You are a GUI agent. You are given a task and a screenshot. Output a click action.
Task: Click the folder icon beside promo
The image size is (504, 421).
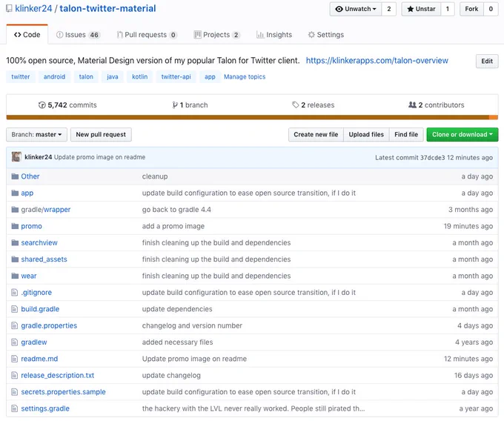click(x=15, y=226)
